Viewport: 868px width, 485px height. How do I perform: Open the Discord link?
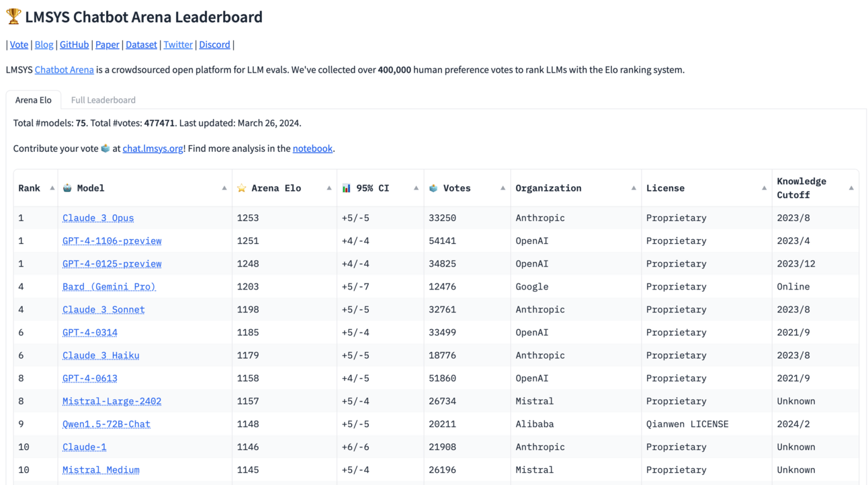214,45
